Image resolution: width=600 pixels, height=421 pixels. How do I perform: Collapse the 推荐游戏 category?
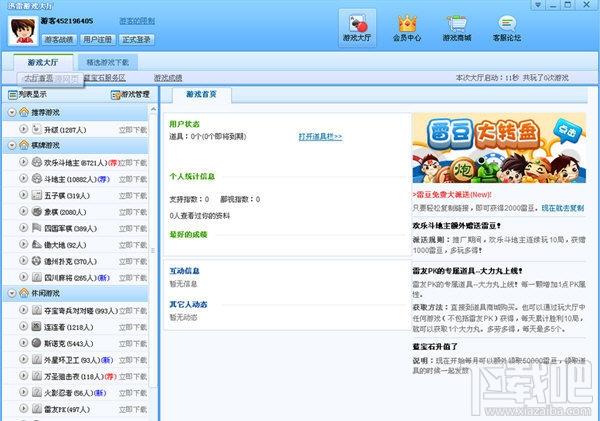[12, 113]
